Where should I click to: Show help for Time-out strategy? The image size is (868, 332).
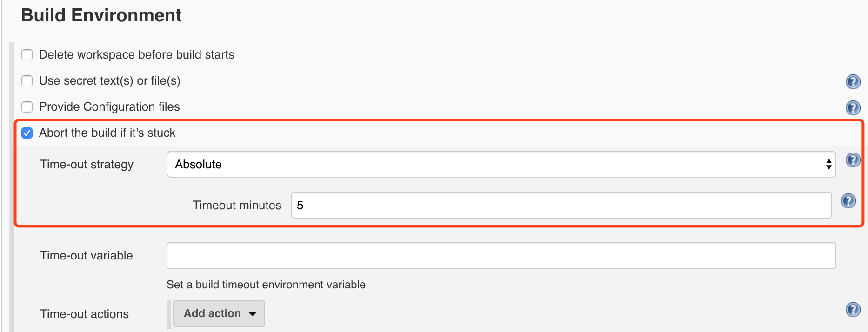[853, 160]
